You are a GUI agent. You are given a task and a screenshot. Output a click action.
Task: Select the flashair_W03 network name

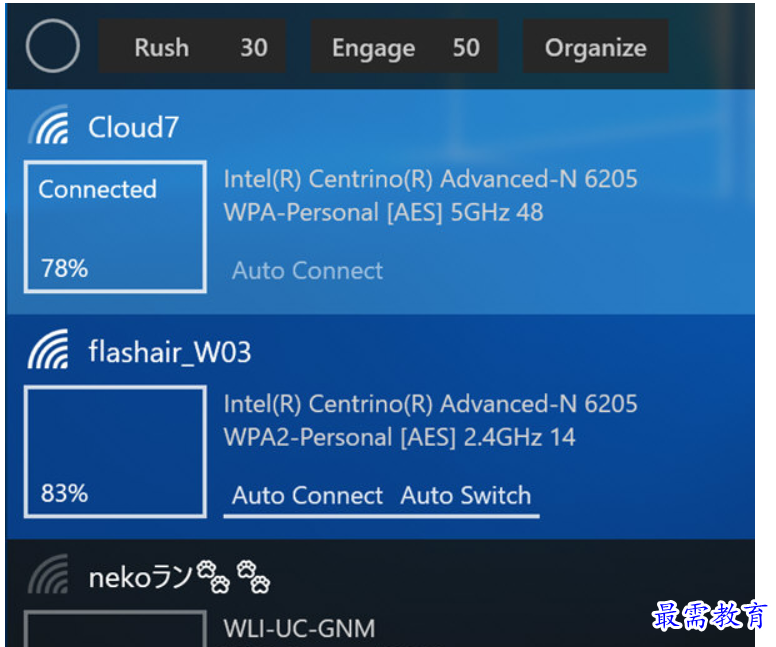[169, 352]
